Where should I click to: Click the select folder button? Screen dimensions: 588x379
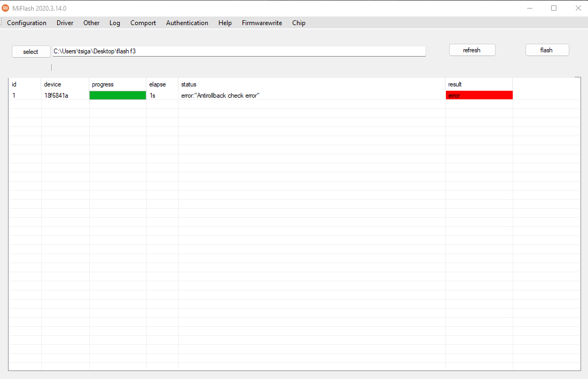click(x=31, y=52)
